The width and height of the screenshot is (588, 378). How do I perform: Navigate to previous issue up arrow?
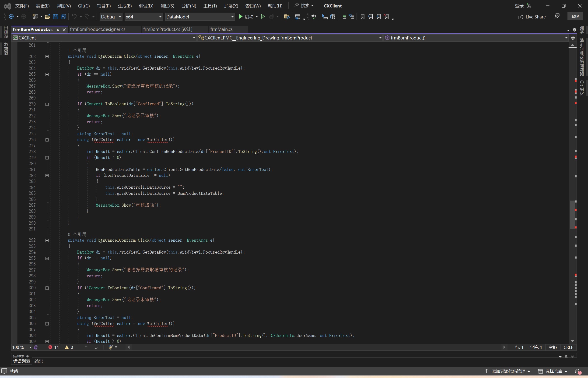(x=86, y=347)
